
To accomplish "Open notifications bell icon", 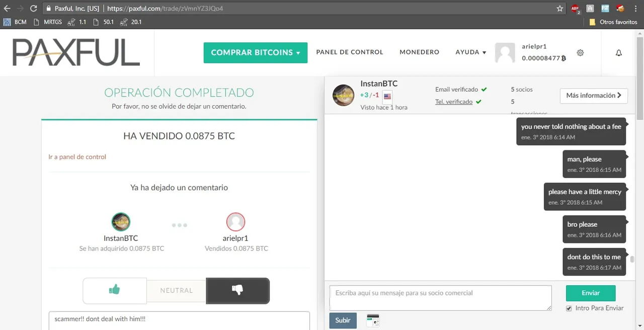I will point(619,53).
